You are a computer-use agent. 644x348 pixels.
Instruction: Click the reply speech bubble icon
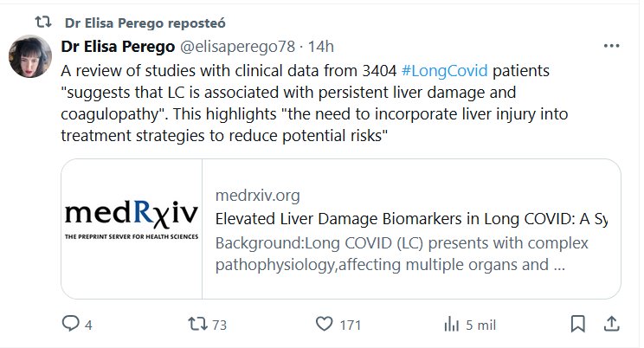click(71, 325)
